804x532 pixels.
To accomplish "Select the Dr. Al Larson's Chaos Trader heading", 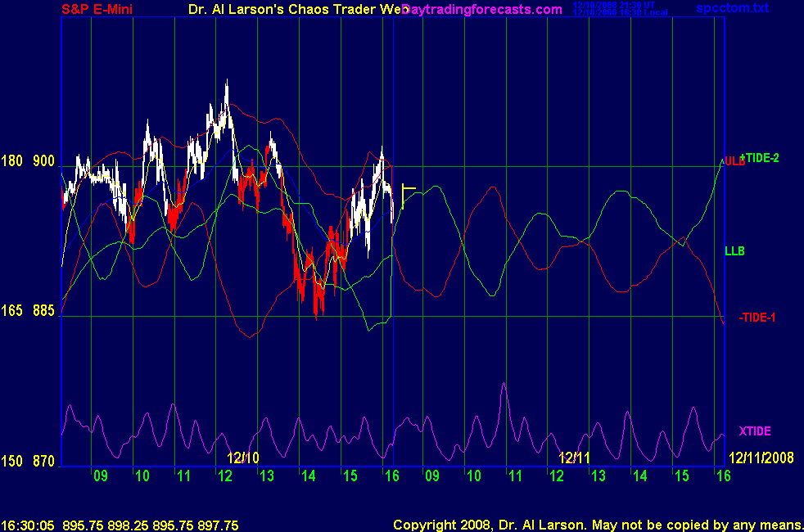I will click(x=298, y=9).
